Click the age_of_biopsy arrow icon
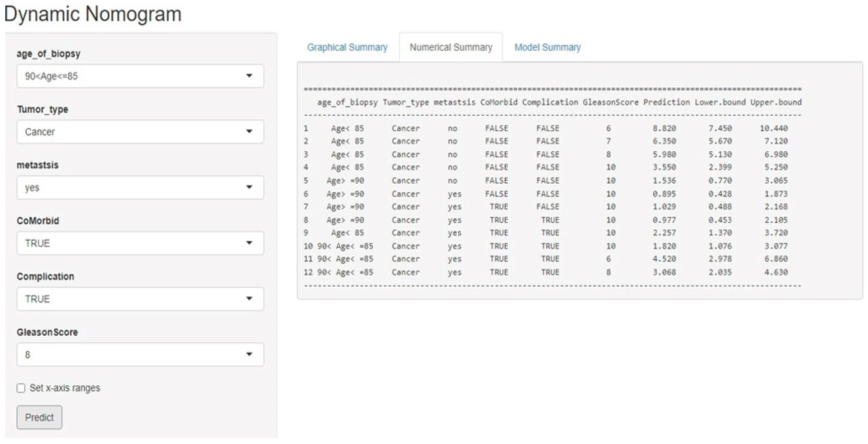Screen dimensions: 868x444 tap(249, 76)
